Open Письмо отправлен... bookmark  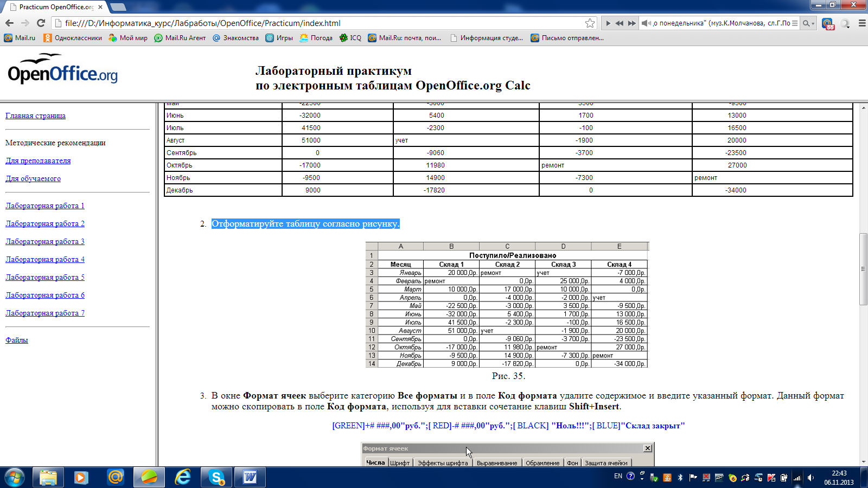point(567,38)
